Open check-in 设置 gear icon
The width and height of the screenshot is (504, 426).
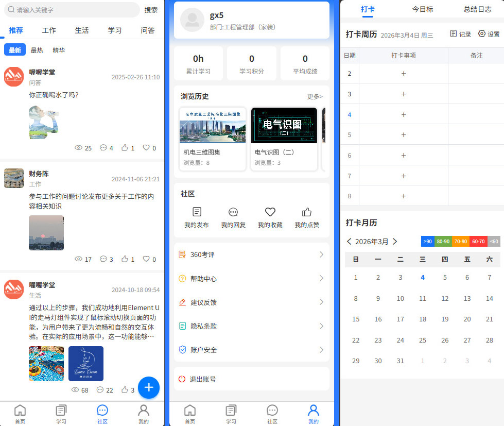pos(482,34)
